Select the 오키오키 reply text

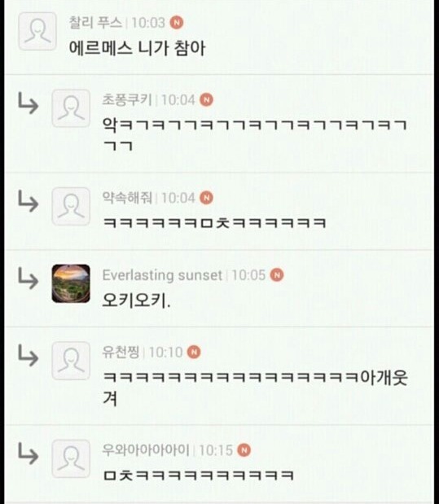point(136,300)
